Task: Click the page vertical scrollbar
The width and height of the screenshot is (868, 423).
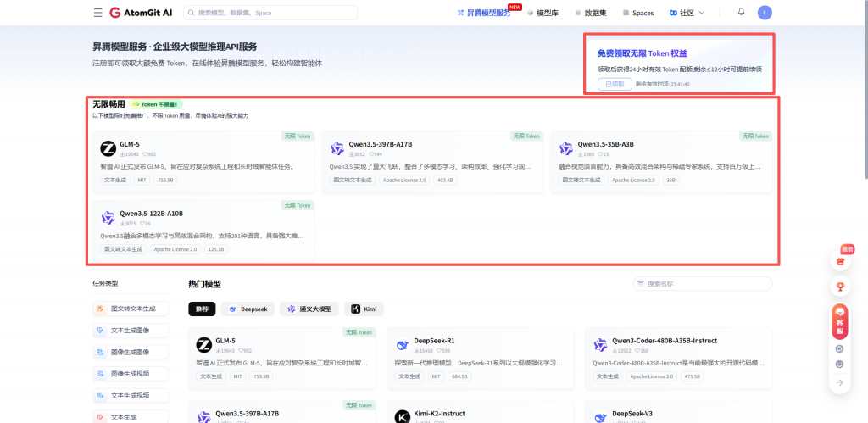Action: (x=865, y=89)
